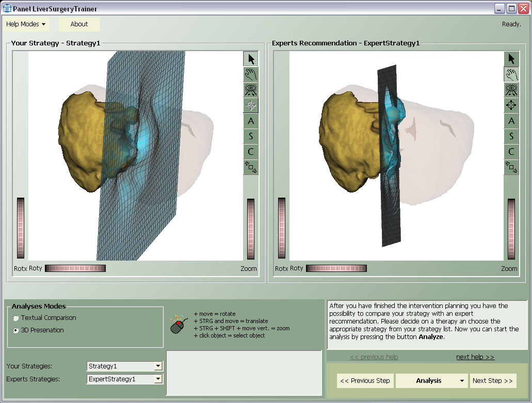Screen dimensions: 532x403
Task: Click the bottom toolbar icon in Experts viewer
Action: point(511,167)
